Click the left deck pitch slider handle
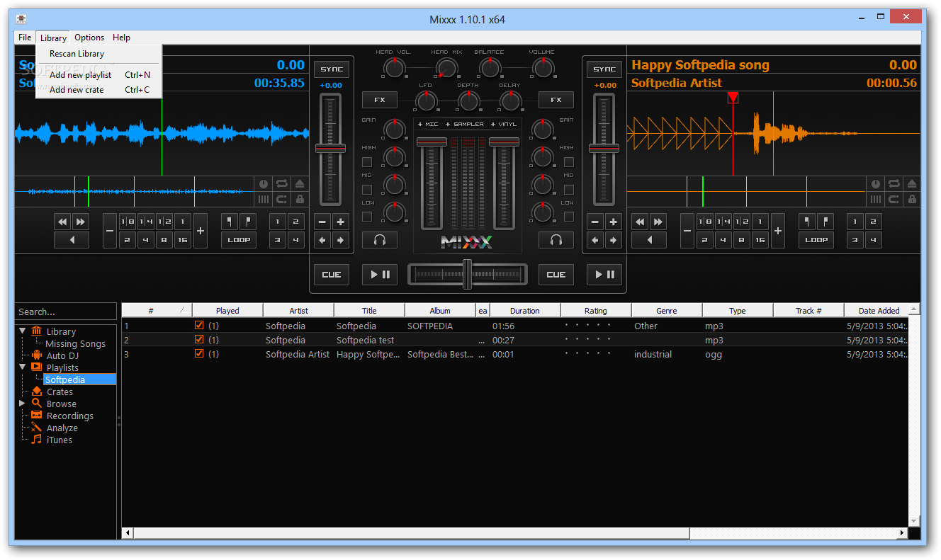 click(331, 148)
